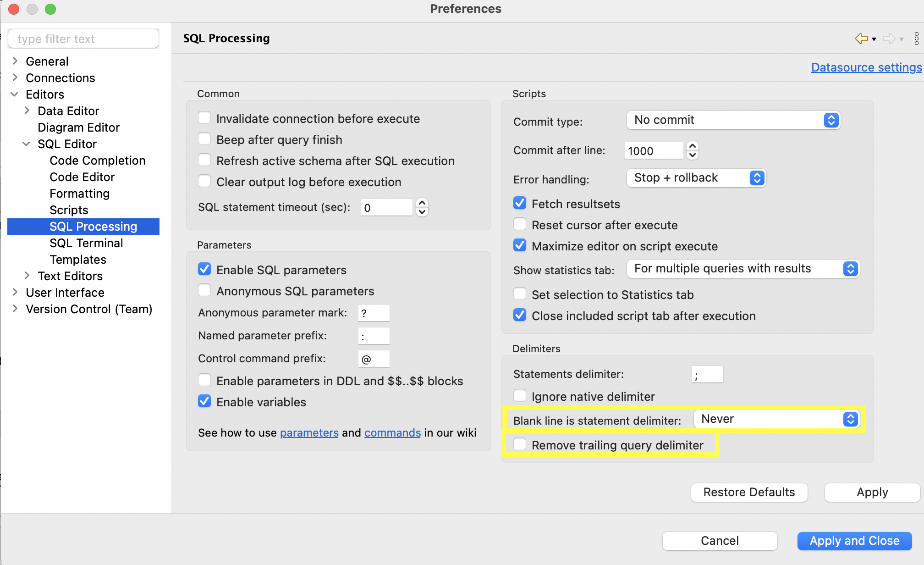The width and height of the screenshot is (924, 565).
Task: Check Set selection to Statistics tab
Action: 520,294
